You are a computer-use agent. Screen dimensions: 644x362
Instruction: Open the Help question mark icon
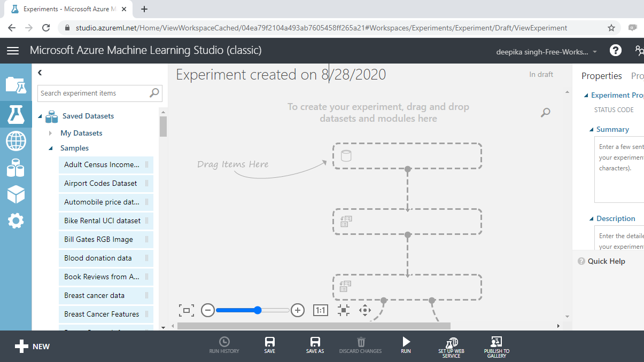(x=616, y=50)
